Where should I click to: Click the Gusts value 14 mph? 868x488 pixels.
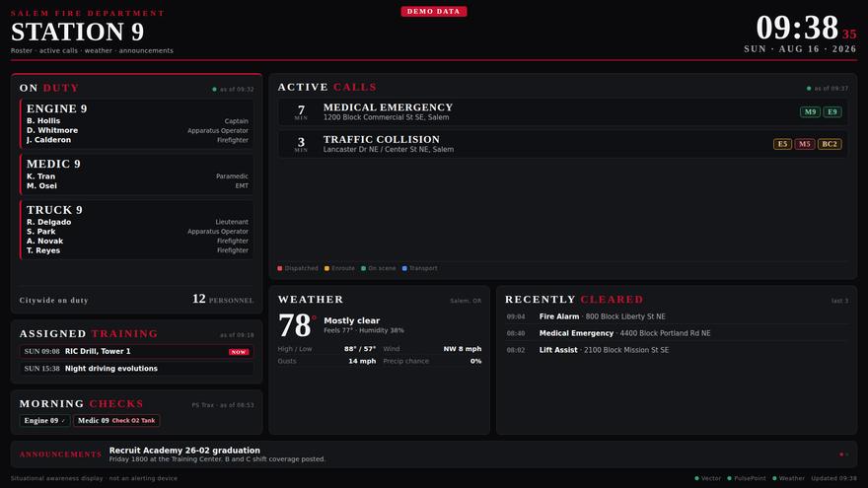coord(362,361)
